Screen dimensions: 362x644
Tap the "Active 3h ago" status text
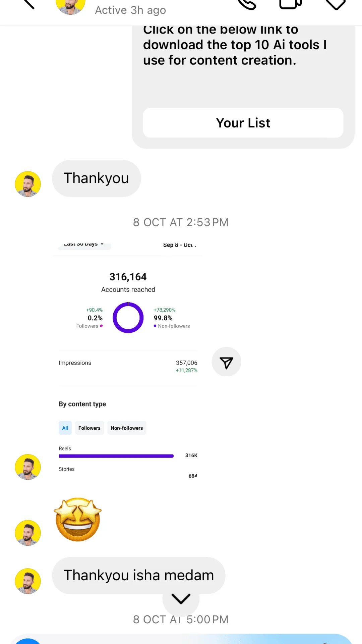130,10
